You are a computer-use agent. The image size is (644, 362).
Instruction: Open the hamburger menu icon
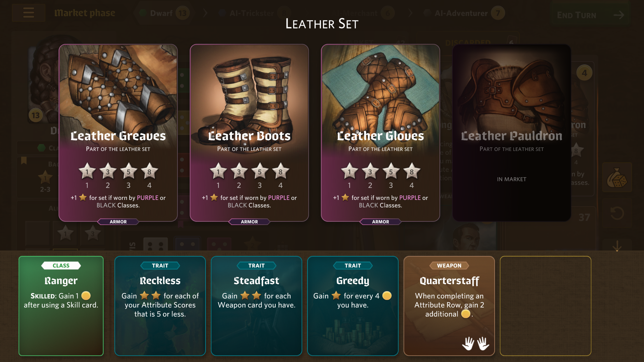point(29,13)
